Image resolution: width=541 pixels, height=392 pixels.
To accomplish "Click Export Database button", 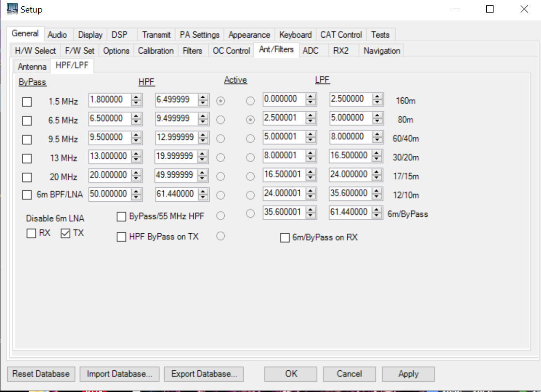I will (203, 374).
